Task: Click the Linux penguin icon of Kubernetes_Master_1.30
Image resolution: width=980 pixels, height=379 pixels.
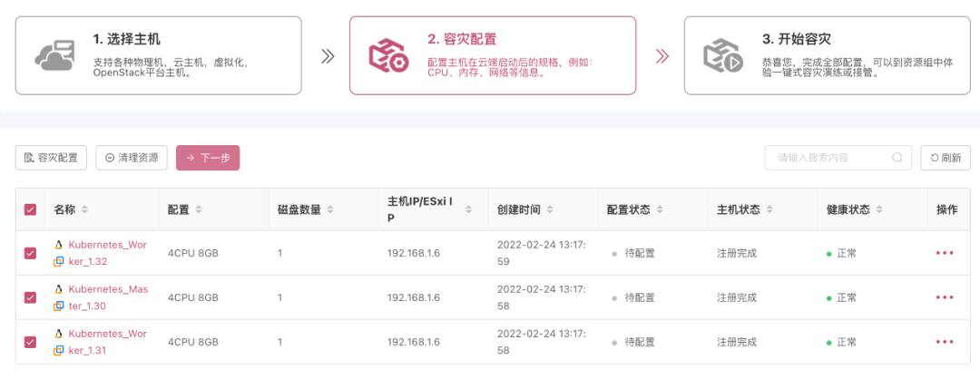Action: [59, 290]
